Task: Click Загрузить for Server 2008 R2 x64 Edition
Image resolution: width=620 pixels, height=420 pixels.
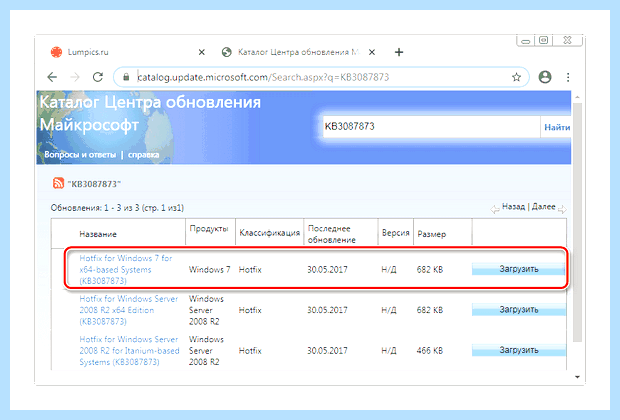Action: (518, 310)
